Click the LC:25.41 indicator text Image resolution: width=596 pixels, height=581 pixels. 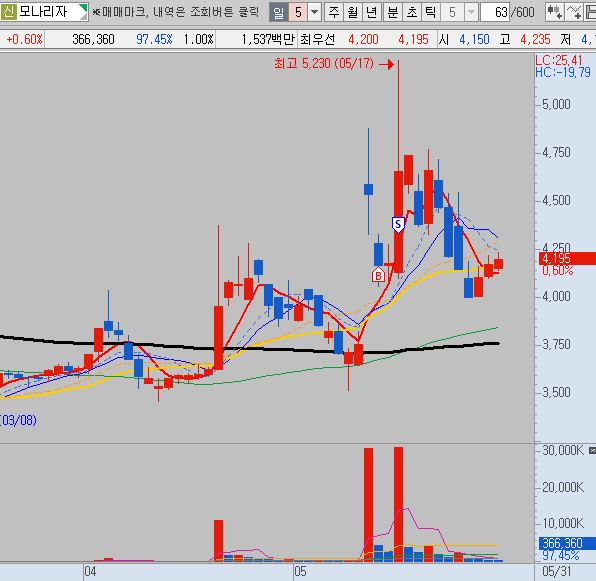coord(559,60)
